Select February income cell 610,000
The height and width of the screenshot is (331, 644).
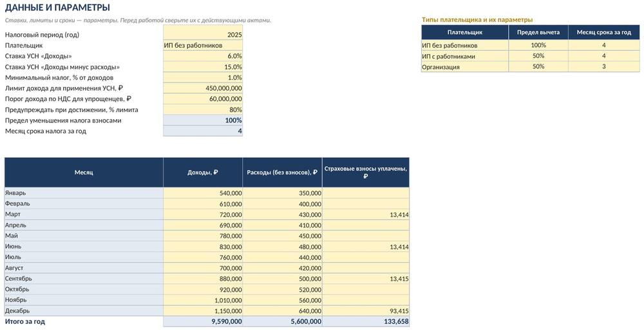203,203
